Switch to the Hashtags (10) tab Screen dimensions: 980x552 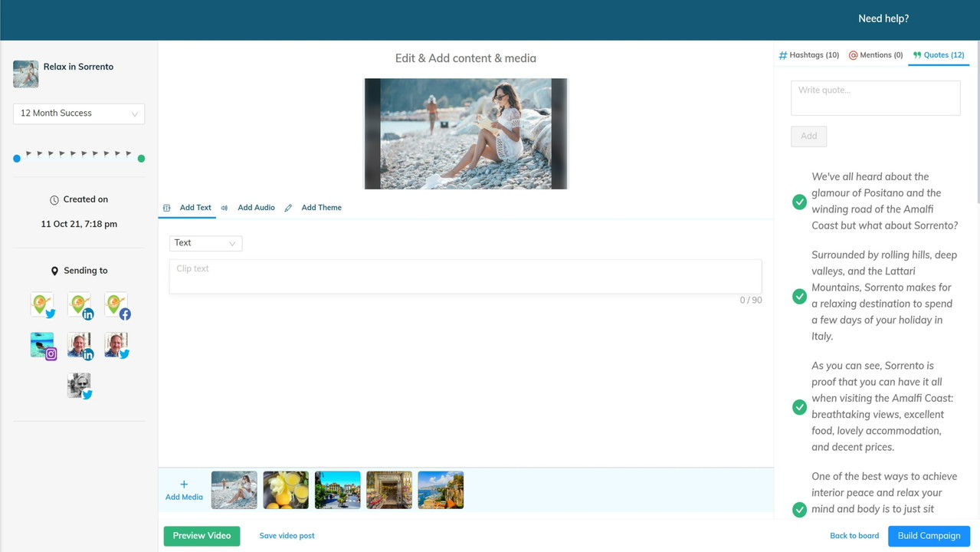(809, 55)
